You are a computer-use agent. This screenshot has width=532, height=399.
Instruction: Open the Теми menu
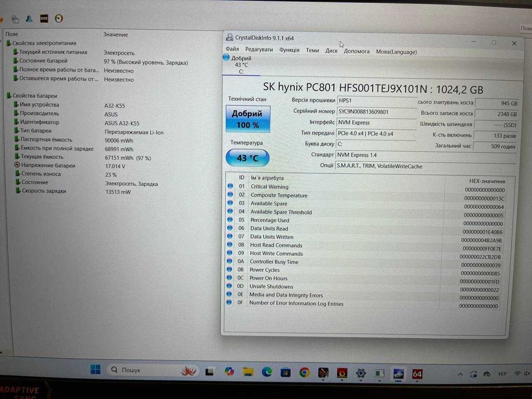tap(312, 50)
